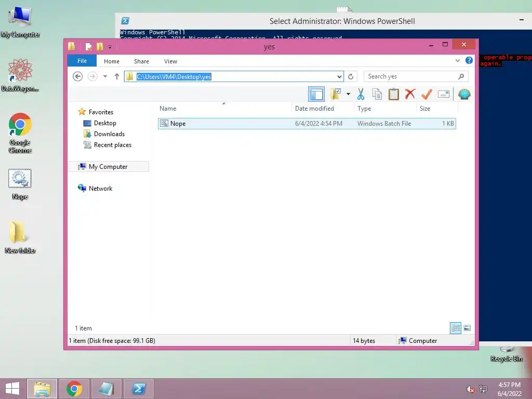Open the Share ribbon tab
This screenshot has width=532, height=399.
[x=141, y=61]
